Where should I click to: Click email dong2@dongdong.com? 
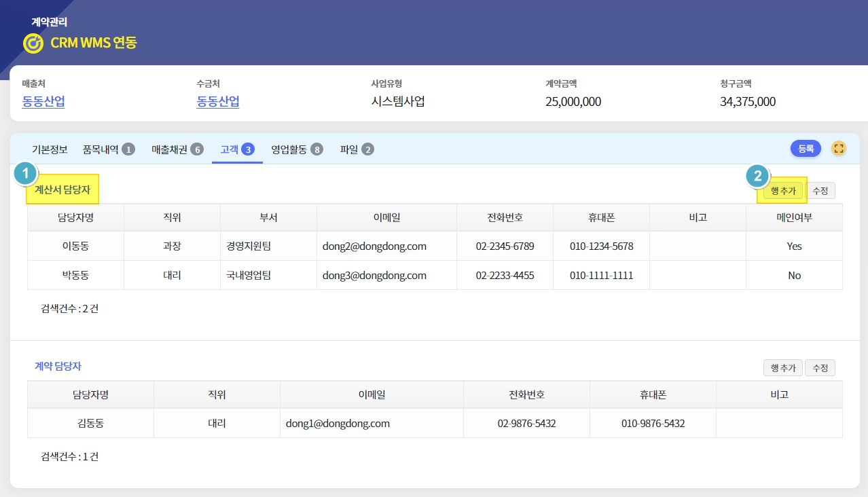pos(374,246)
